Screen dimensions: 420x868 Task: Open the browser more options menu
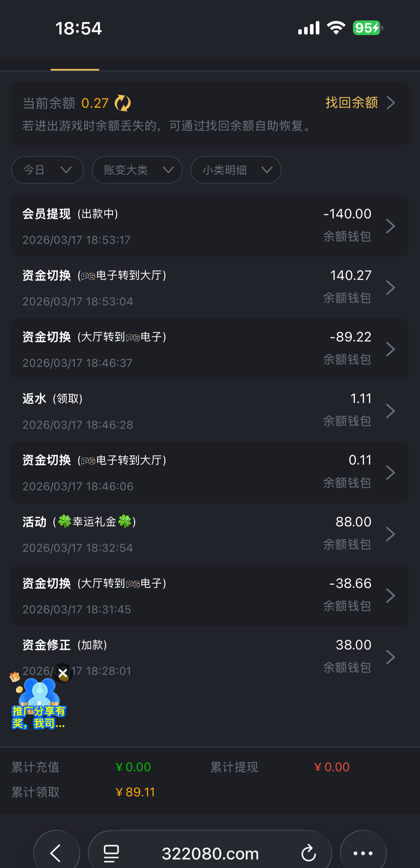(x=363, y=853)
